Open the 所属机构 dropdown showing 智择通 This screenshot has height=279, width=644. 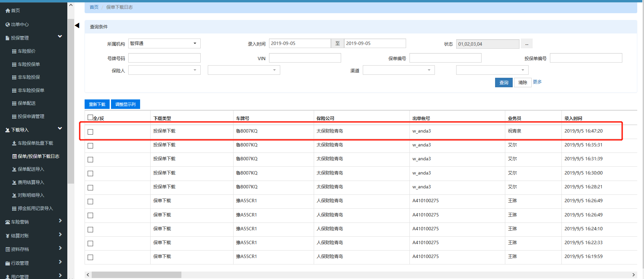pos(164,43)
